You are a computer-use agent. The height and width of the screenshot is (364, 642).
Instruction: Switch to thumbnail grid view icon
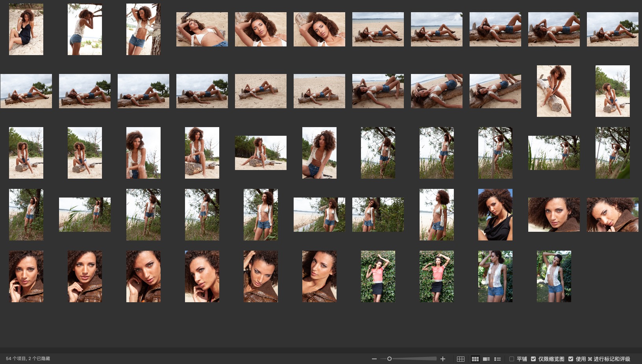pos(475,359)
